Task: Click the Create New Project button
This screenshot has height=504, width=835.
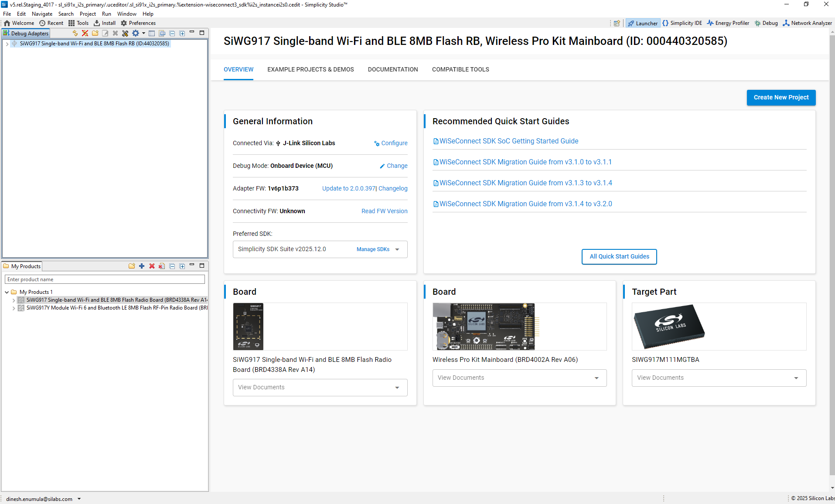Action: coord(781,97)
